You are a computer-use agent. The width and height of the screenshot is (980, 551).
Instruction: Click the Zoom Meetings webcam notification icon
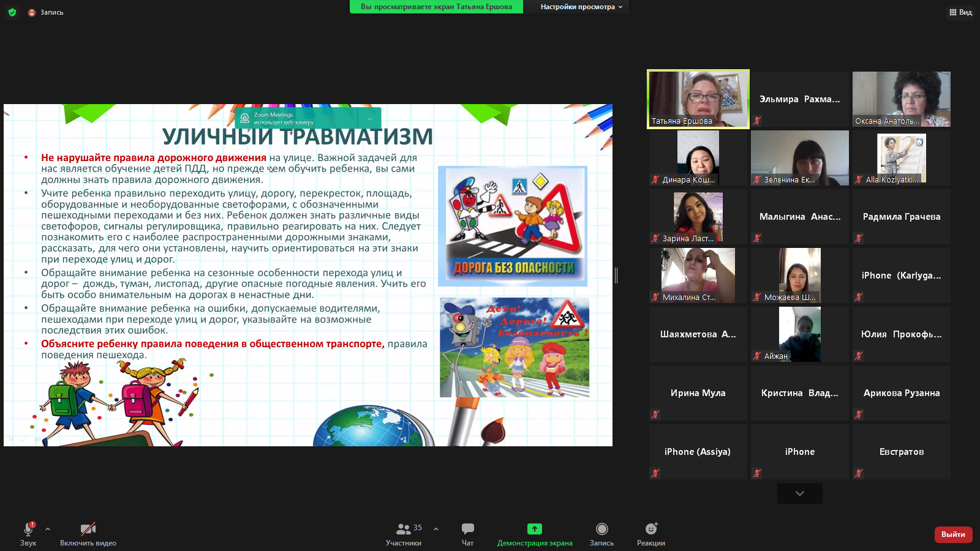(245, 118)
